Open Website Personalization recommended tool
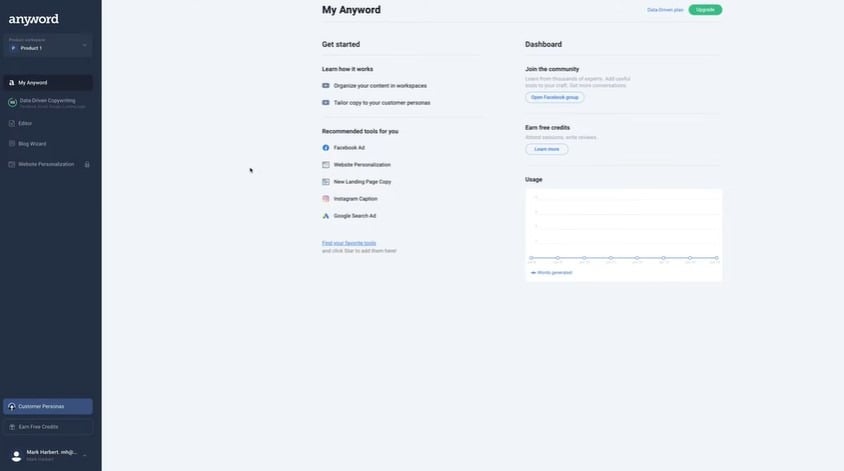The width and height of the screenshot is (844, 471). [x=362, y=165]
